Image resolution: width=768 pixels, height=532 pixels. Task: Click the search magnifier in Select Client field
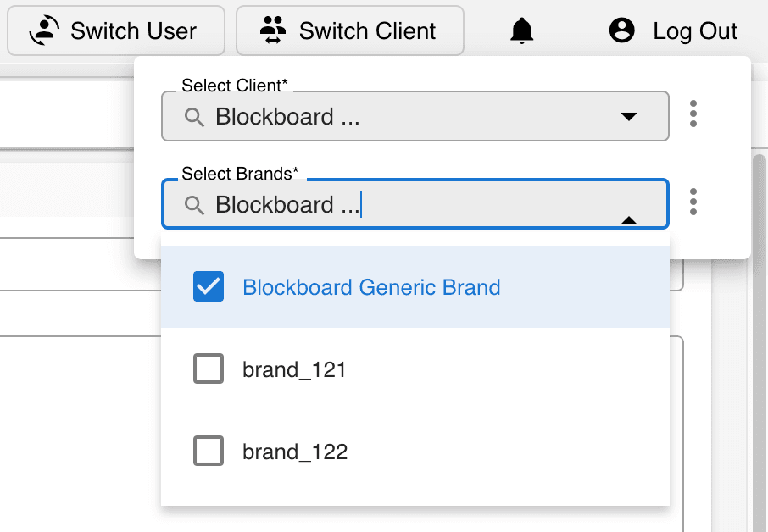tap(194, 117)
